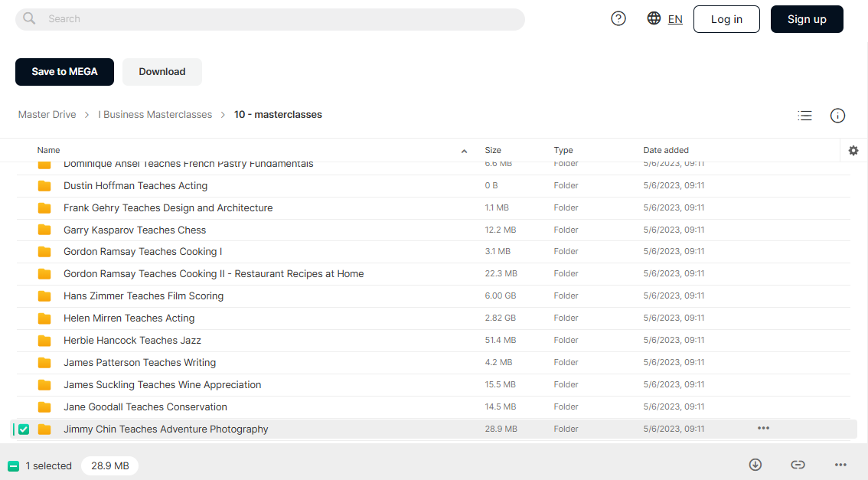
Task: Click the Sign up button
Action: click(x=807, y=19)
